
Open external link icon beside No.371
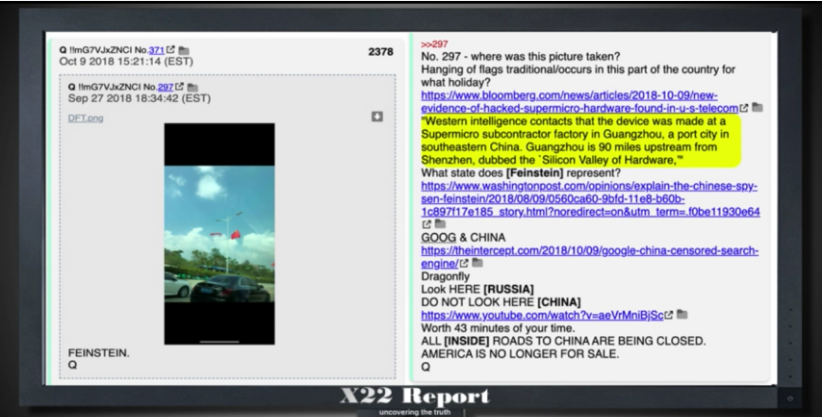coord(170,50)
